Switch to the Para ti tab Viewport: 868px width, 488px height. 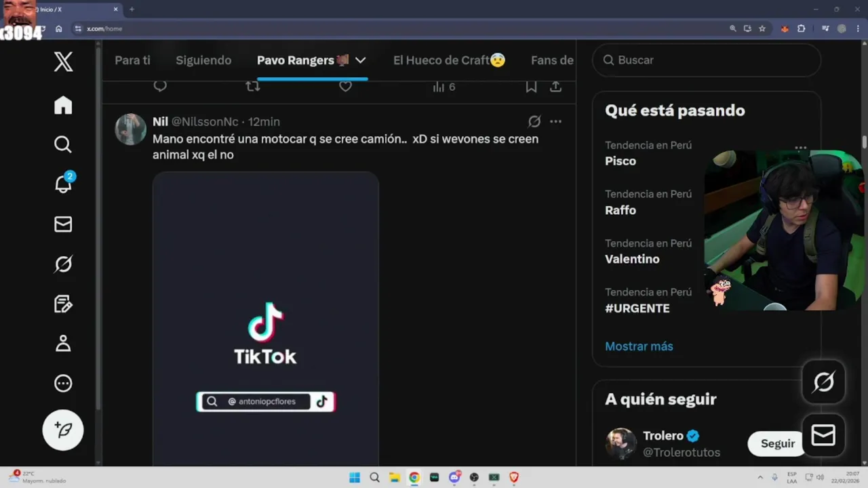coord(132,60)
